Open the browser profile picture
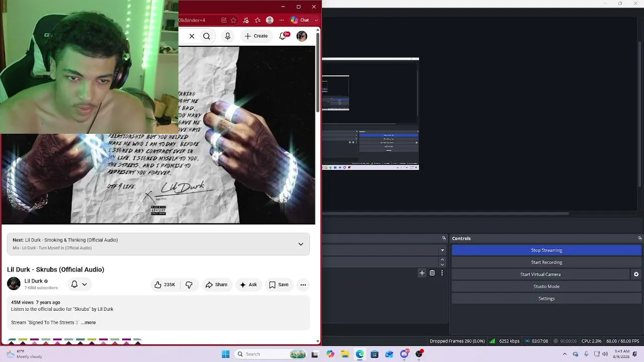The width and height of the screenshot is (644, 362). [x=270, y=20]
